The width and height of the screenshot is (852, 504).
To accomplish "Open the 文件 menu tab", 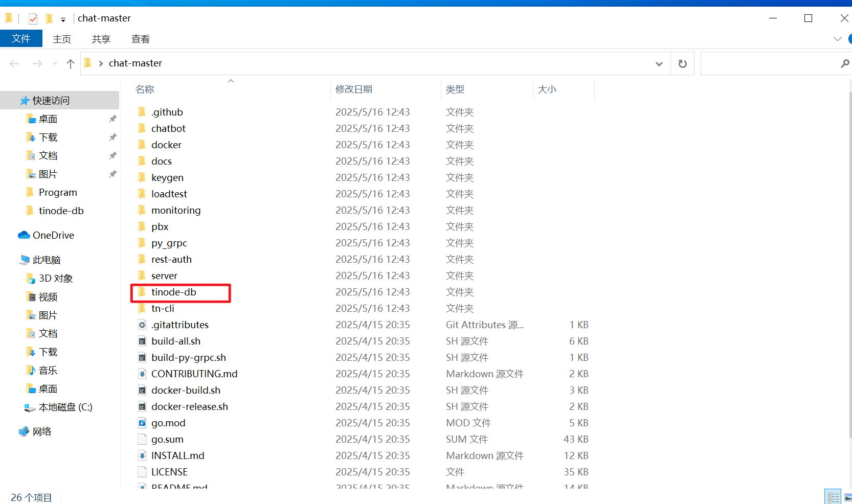I will (21, 39).
